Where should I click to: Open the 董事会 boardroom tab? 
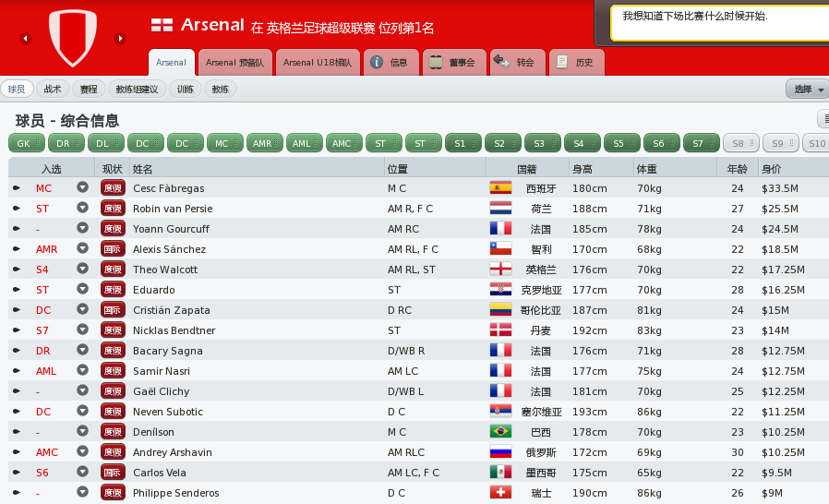coord(454,63)
